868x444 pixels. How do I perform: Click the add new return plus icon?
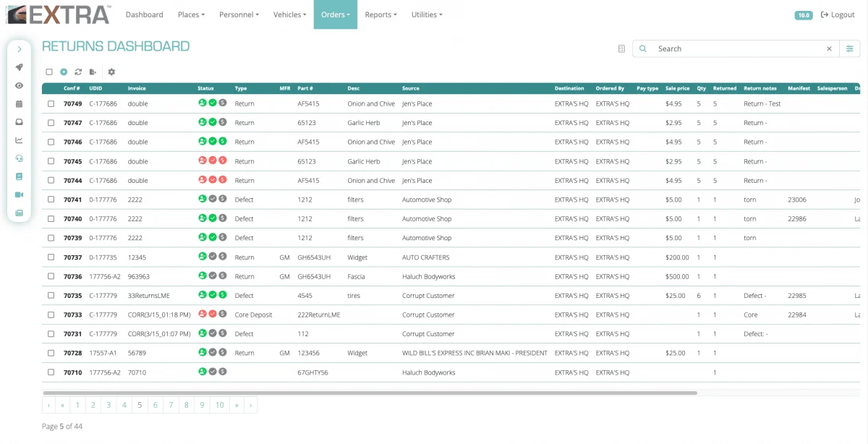64,72
